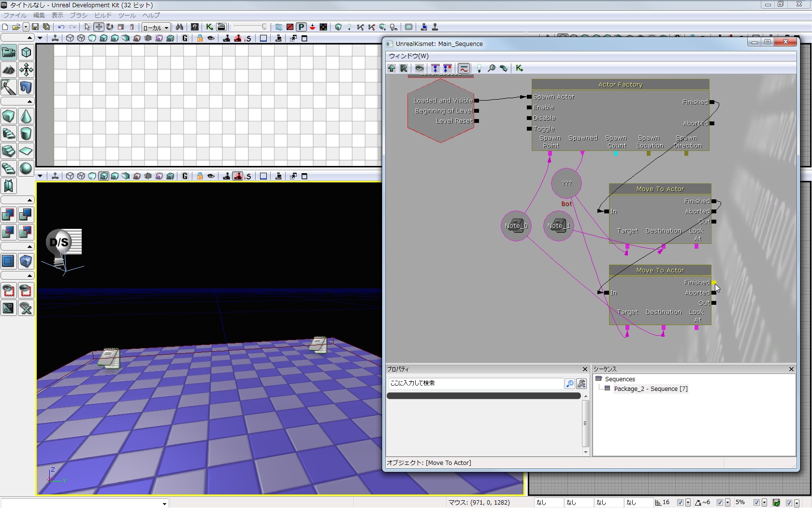
Task: Toggle the checkbox beside grid size 16
Action: click(x=680, y=503)
